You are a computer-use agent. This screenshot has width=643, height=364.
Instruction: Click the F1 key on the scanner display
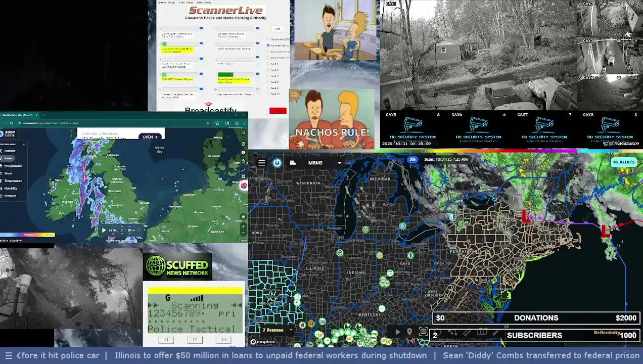click(x=166, y=340)
